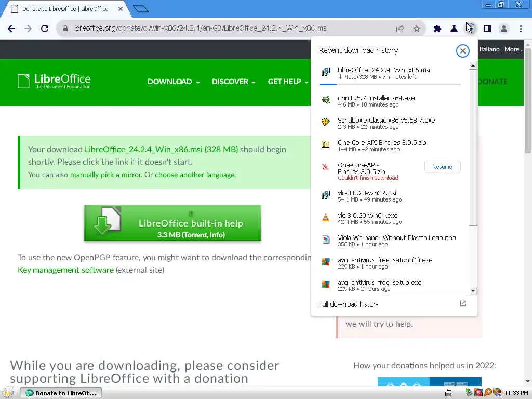Bookmark this page with the star icon
Viewport: 532px width, 399px height.
(x=417, y=29)
